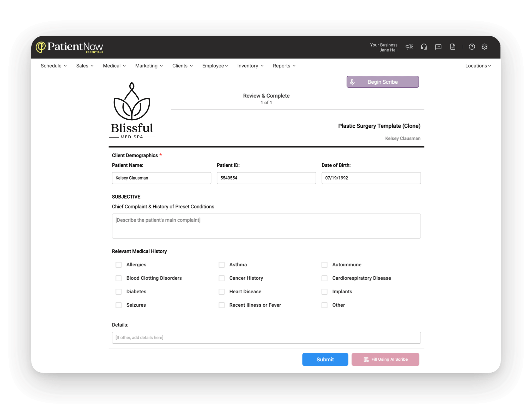The width and height of the screenshot is (532, 408).
Task: Click the Blissful Med Spa logo
Action: (132, 110)
